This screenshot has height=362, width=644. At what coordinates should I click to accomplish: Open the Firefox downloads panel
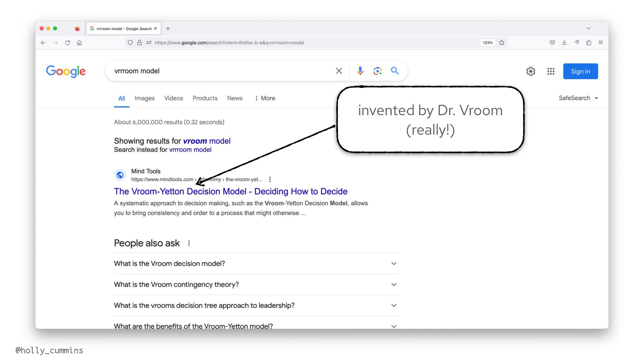point(564,43)
